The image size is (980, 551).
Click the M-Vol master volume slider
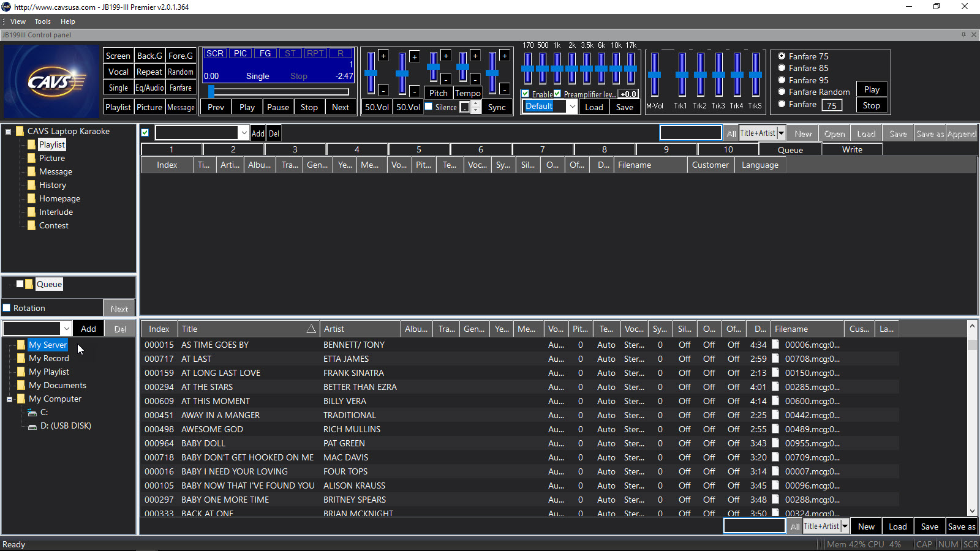pos(655,74)
